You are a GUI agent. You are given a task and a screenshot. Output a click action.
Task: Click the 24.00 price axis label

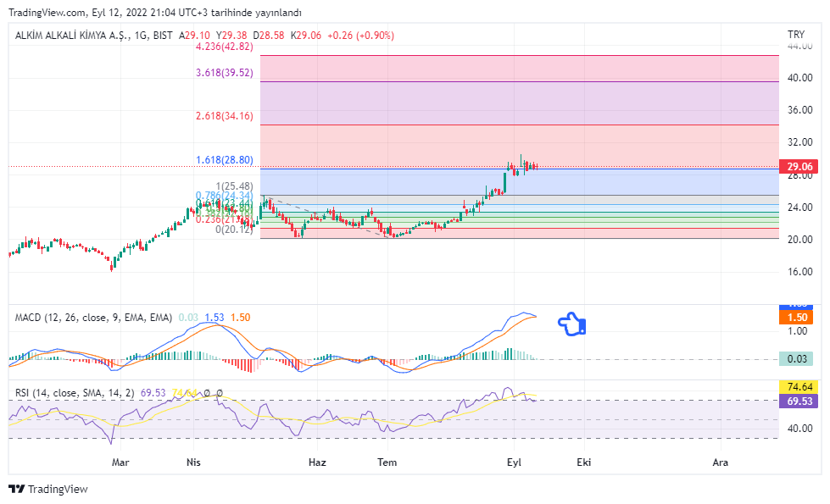coord(799,208)
